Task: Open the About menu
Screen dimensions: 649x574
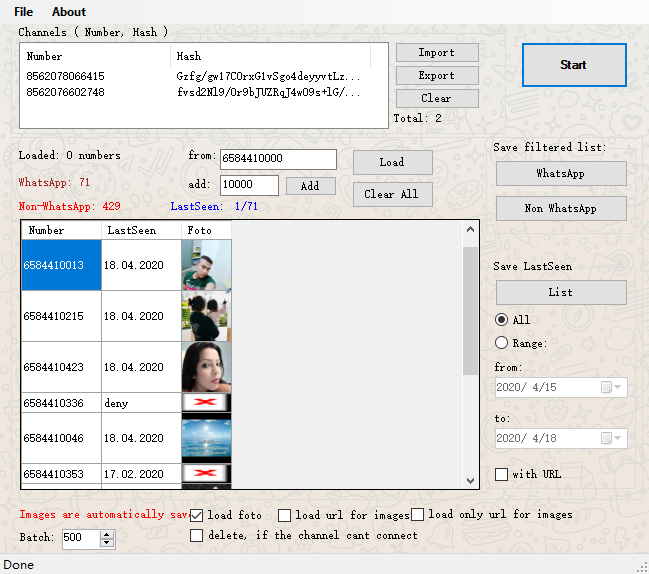Action: [x=69, y=12]
